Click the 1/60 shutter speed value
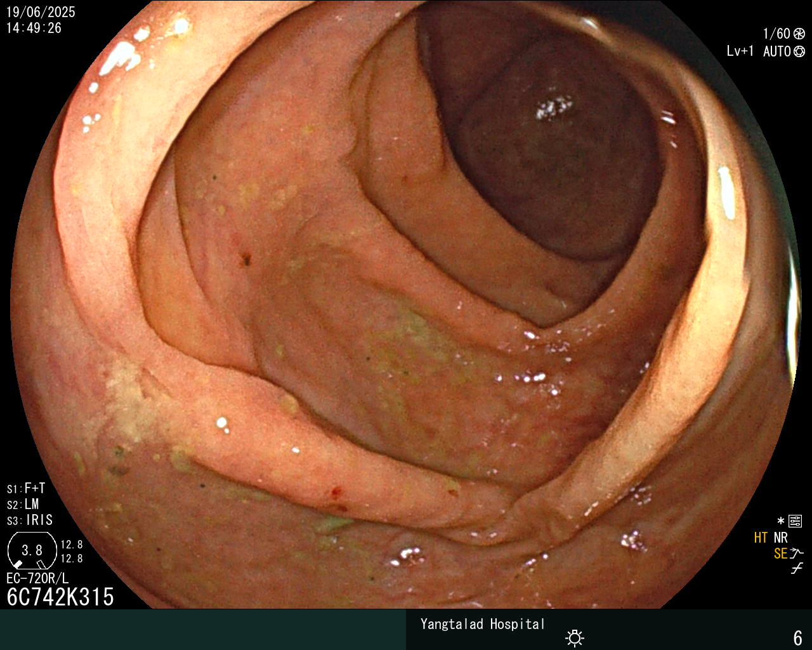812x650 pixels. point(776,34)
